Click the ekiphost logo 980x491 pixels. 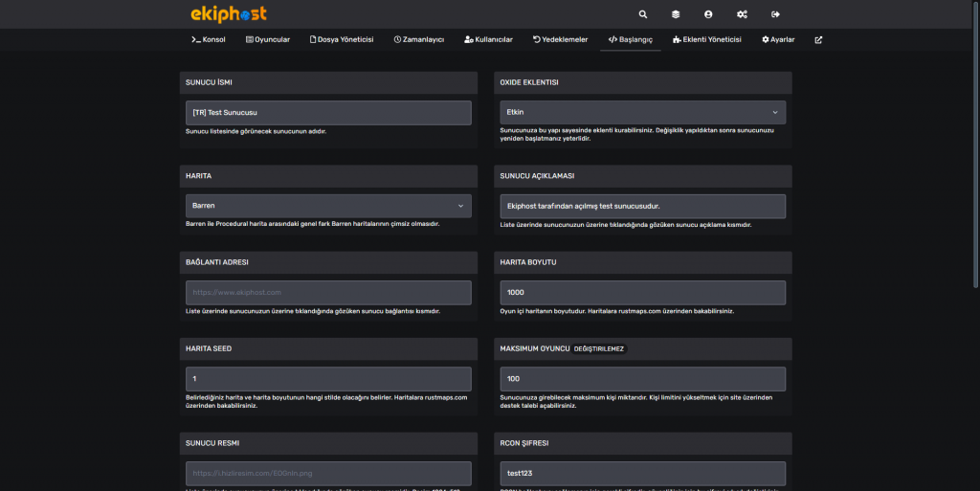[x=229, y=14]
